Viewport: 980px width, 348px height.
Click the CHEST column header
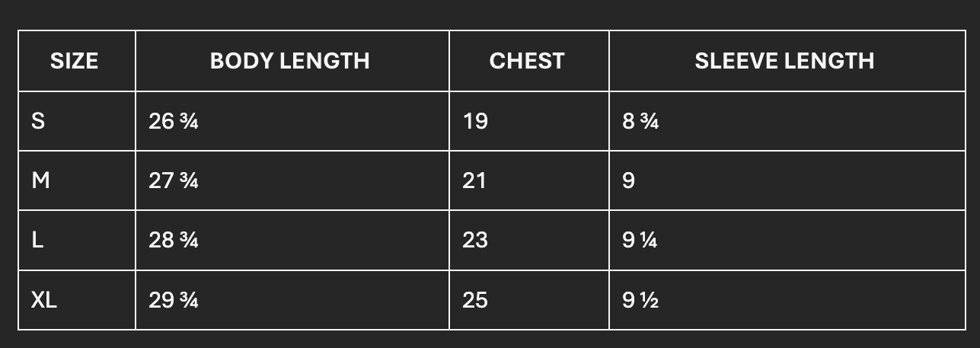pos(527,61)
